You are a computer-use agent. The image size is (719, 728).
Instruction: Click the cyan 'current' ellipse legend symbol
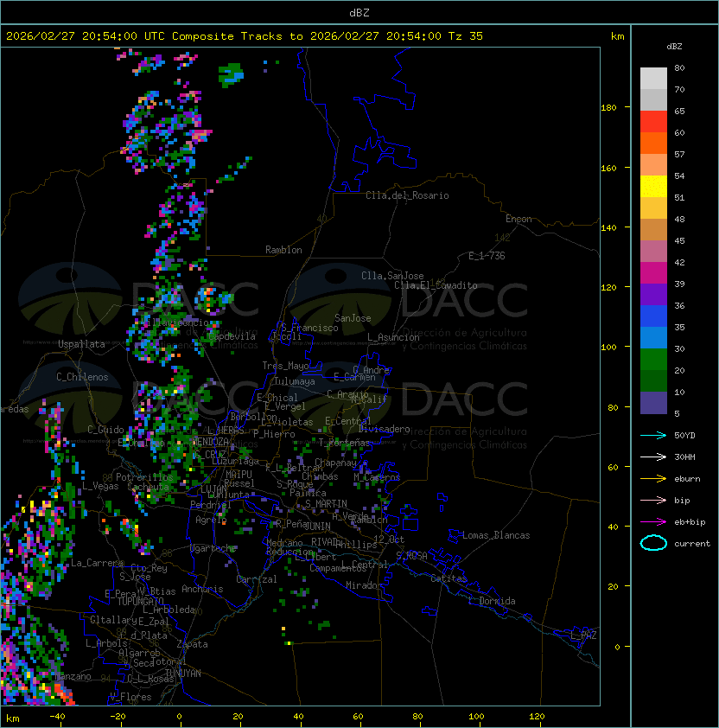653,543
